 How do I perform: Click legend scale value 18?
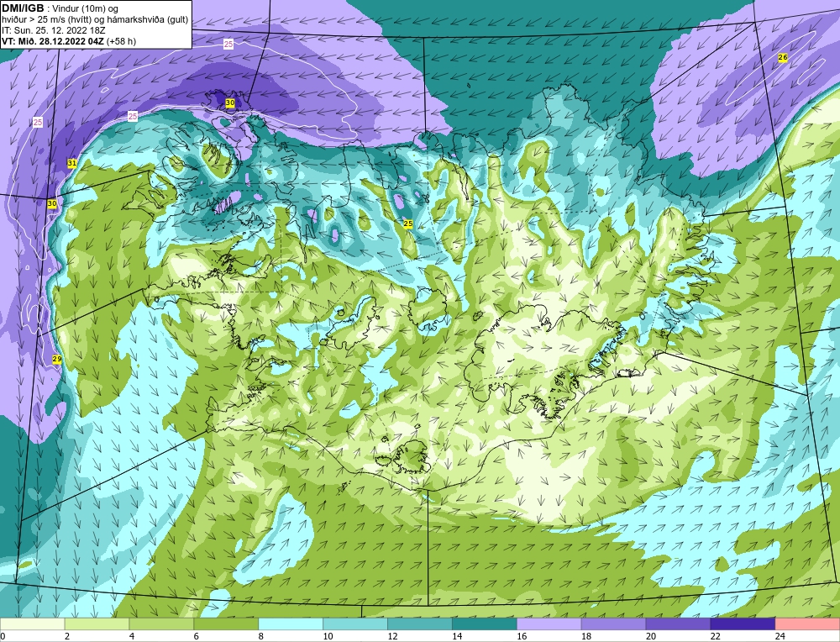click(586, 636)
